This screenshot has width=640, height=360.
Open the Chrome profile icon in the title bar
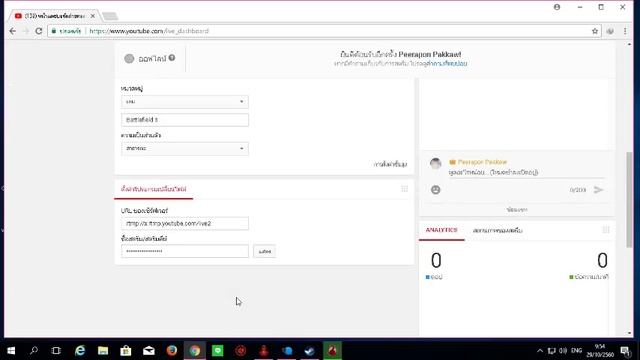(557, 7)
